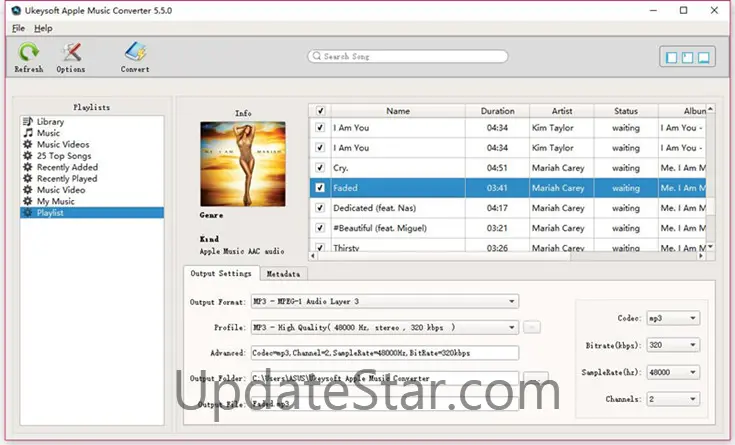Click the album cover thumbnail
The image size is (735, 445).
point(243,164)
